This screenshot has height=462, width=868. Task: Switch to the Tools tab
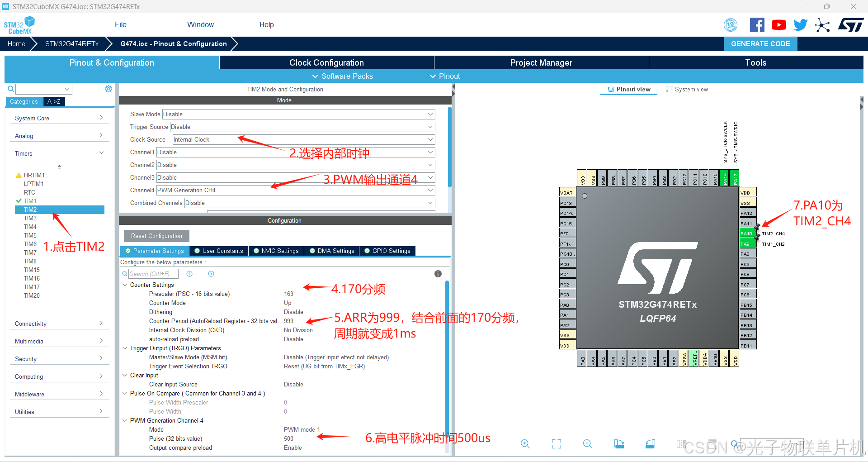pyautogui.click(x=756, y=62)
